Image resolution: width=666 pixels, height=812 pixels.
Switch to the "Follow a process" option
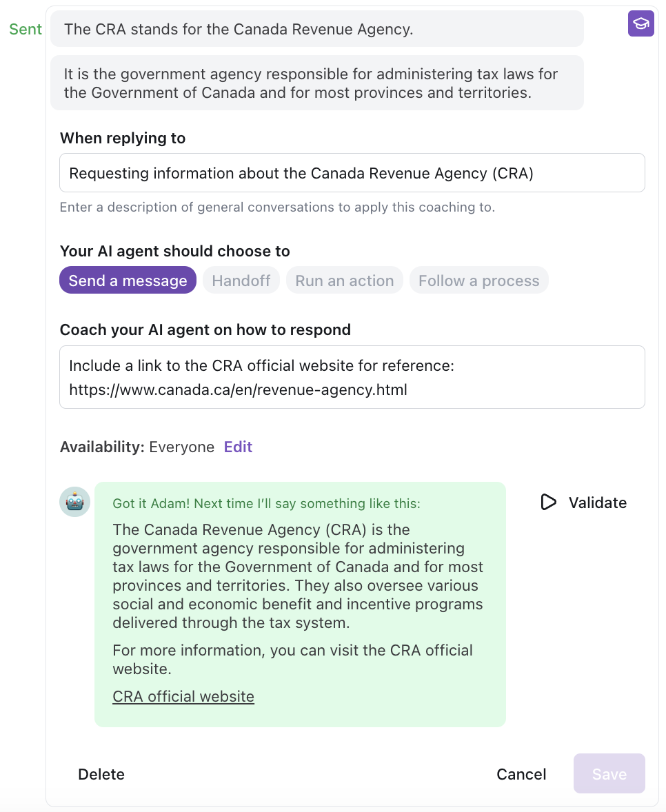[x=478, y=281]
